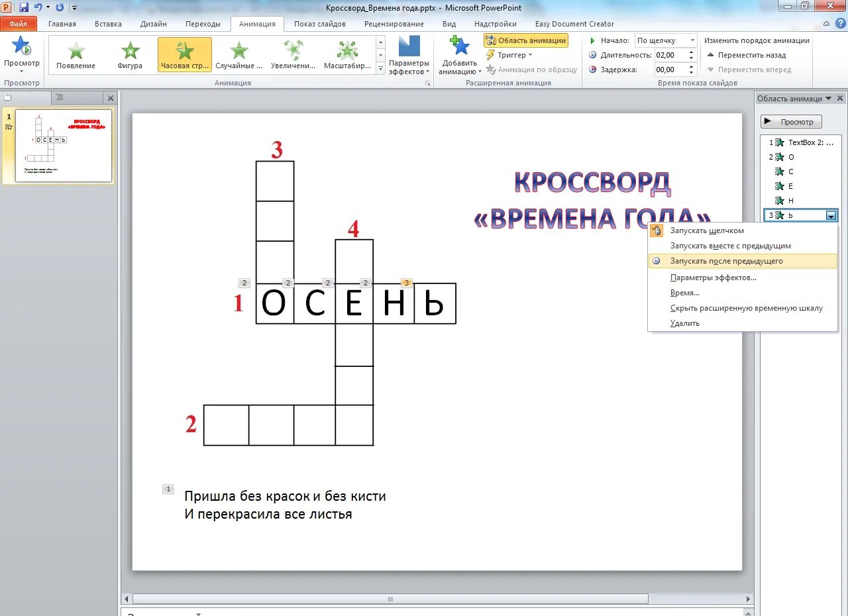Toggle the «Область анимации» pane off
Screen dimensions: 848x616
(x=526, y=40)
